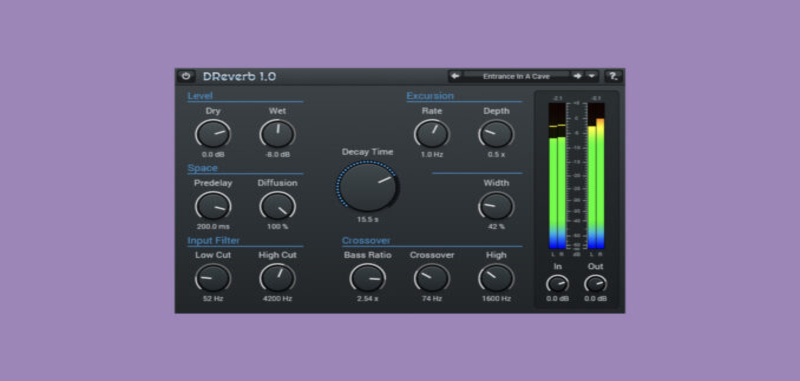The height and width of the screenshot is (381, 800).
Task: Click the In gain knob
Action: [557, 284]
